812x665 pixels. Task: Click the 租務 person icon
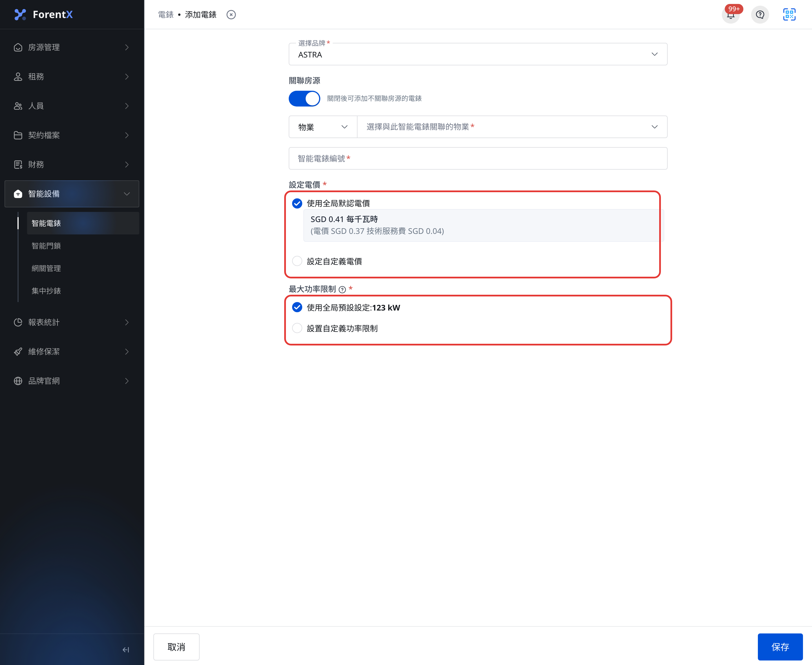pos(18,77)
